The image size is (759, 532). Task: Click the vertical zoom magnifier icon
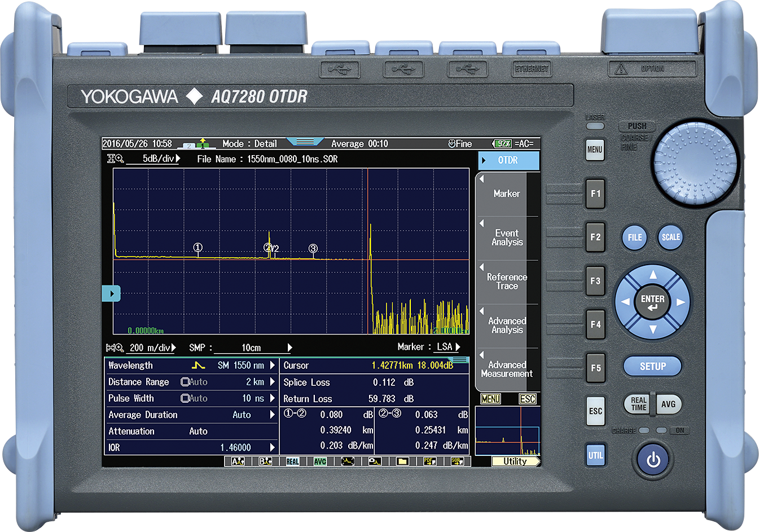tap(115, 159)
